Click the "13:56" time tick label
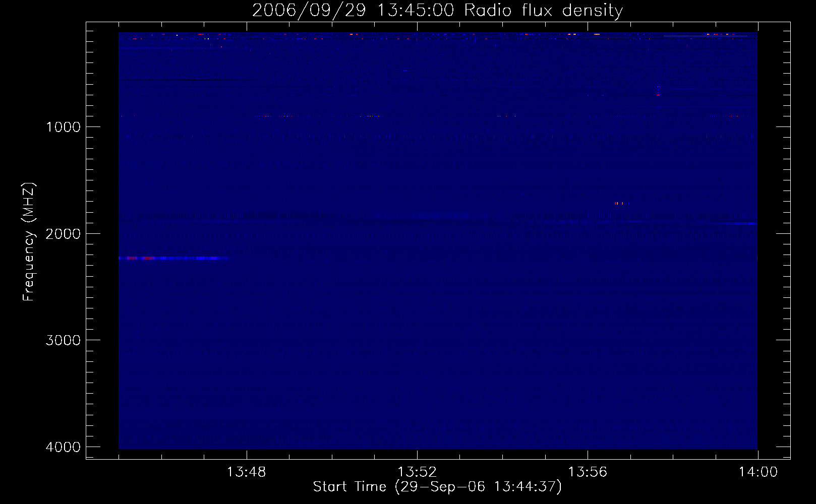816x504 pixels. [587, 472]
